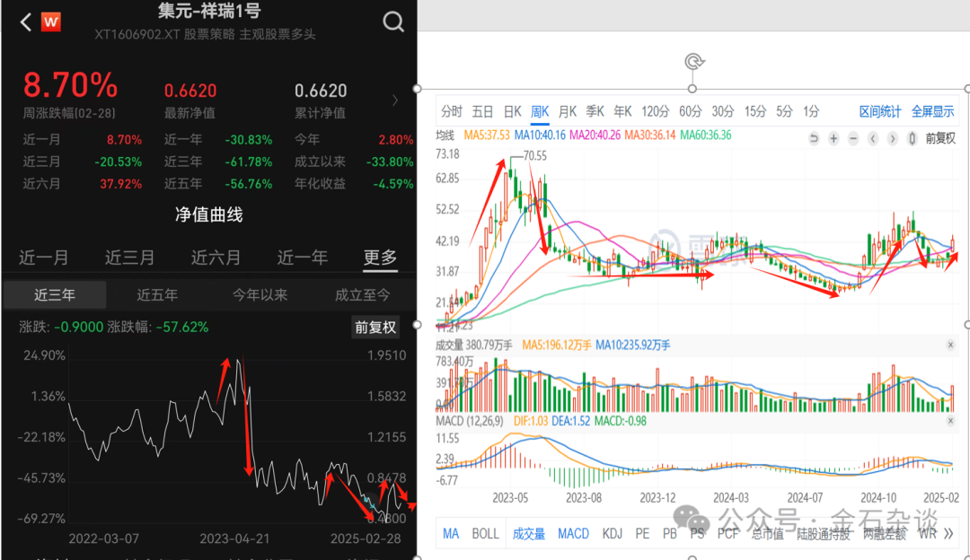
Task: Choose the 近五年 sub-range button
Action: click(157, 295)
